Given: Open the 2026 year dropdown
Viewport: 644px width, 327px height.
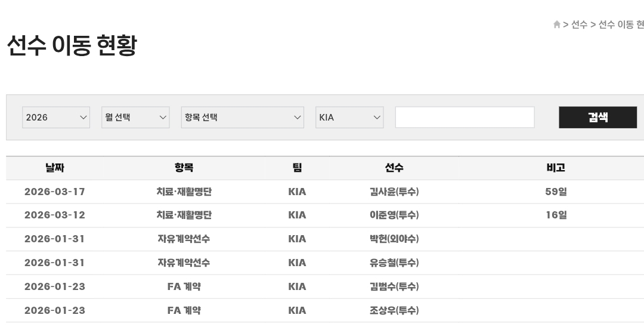Looking at the screenshot, I should tap(56, 118).
